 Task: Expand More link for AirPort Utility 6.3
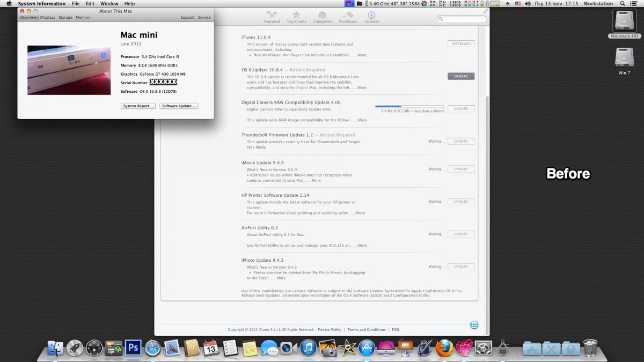[x=362, y=245]
